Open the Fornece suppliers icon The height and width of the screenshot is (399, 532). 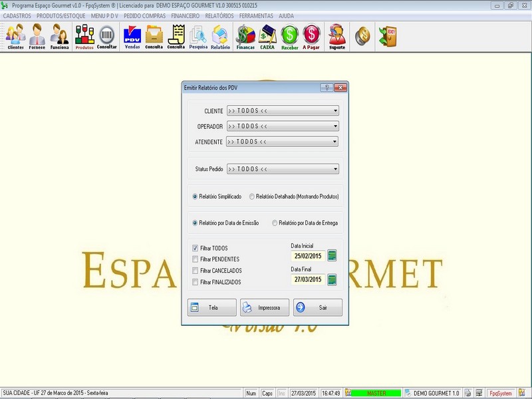click(x=37, y=37)
